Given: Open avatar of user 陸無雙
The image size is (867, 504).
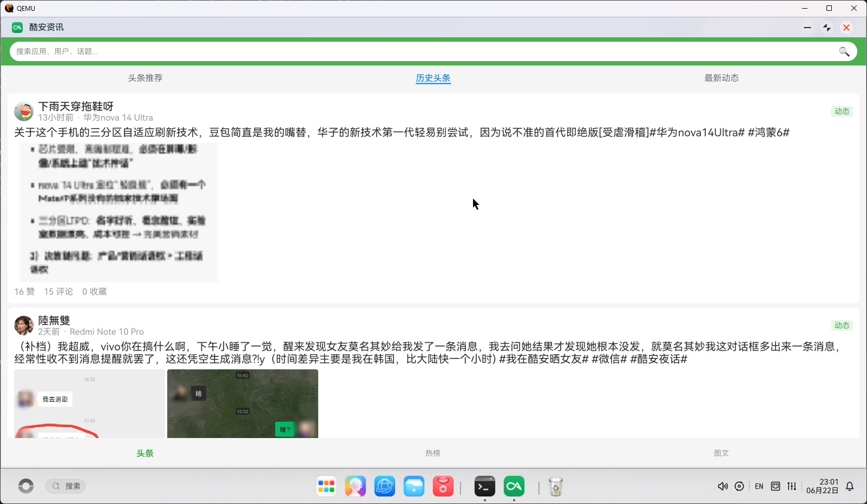Looking at the screenshot, I should pos(24,326).
